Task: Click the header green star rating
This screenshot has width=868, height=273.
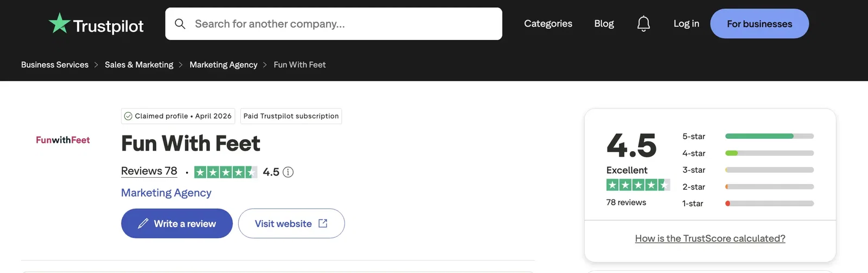Action: point(226,172)
